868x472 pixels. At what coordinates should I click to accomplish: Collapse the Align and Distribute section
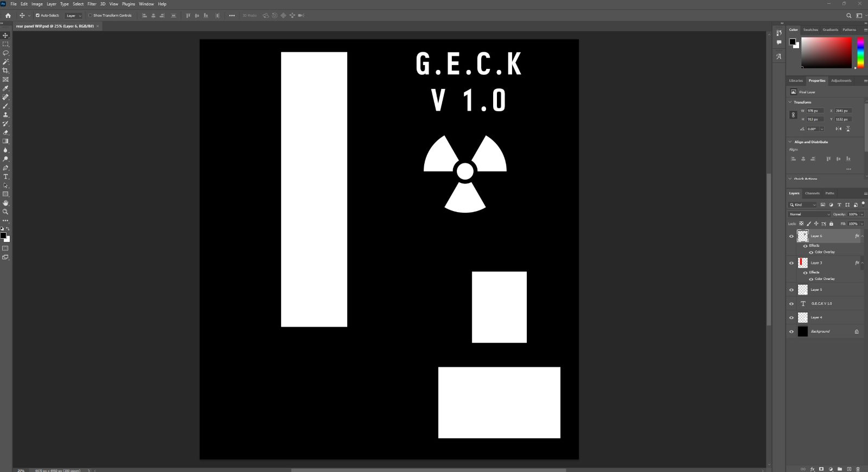790,142
